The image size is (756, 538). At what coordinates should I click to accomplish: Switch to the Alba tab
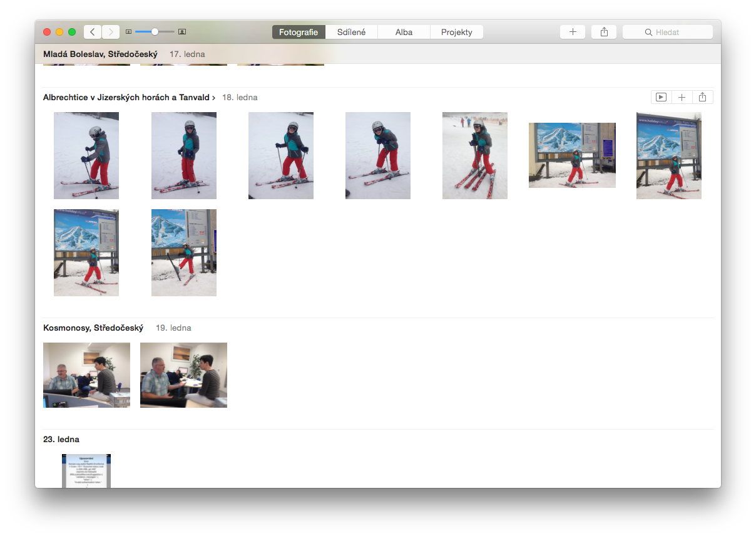pos(404,32)
